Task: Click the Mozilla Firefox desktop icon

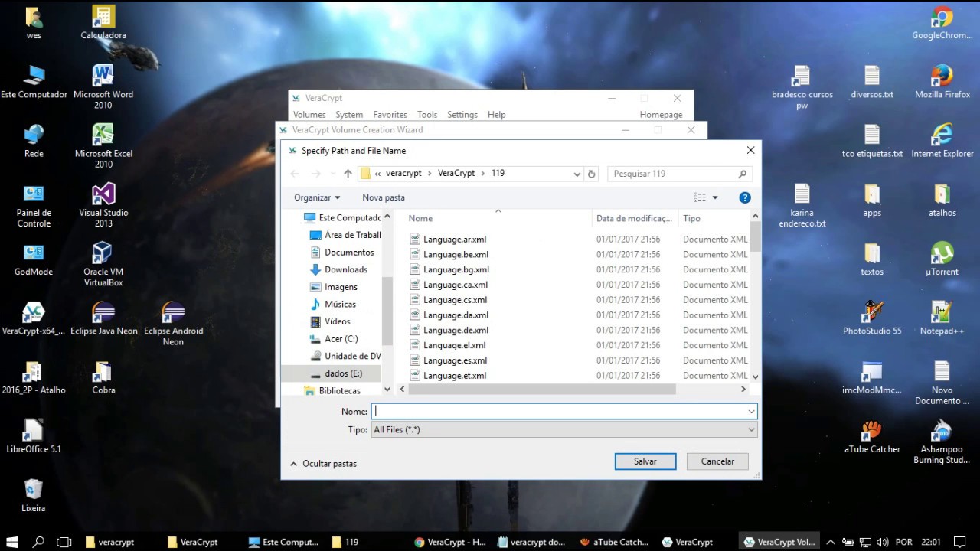Action: pos(942,82)
